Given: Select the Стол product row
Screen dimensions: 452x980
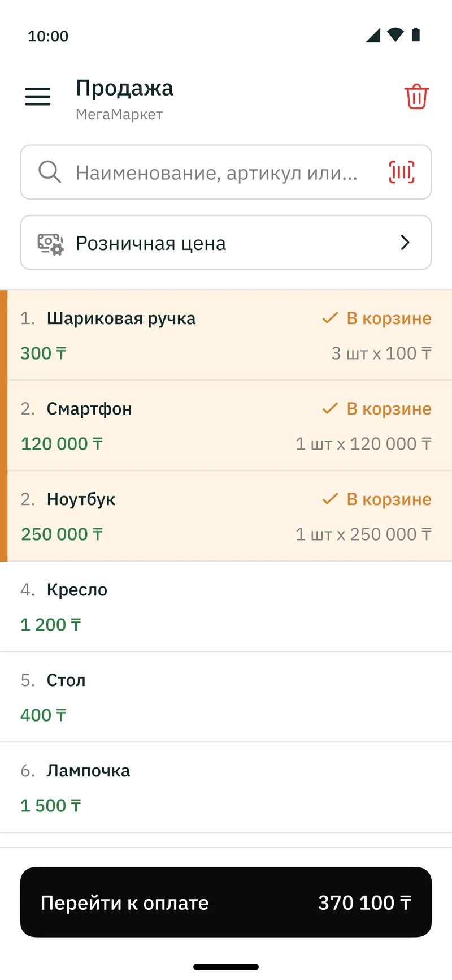Looking at the screenshot, I should [x=226, y=697].
